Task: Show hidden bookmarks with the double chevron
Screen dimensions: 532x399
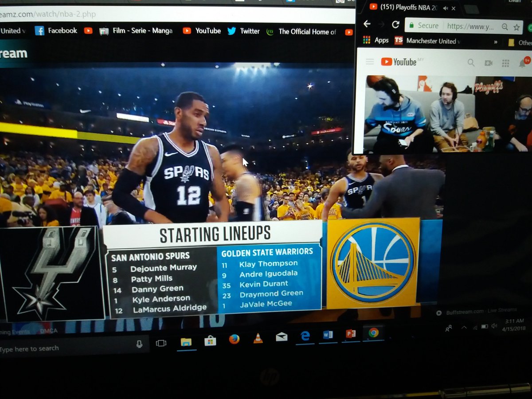Action: click(x=496, y=42)
